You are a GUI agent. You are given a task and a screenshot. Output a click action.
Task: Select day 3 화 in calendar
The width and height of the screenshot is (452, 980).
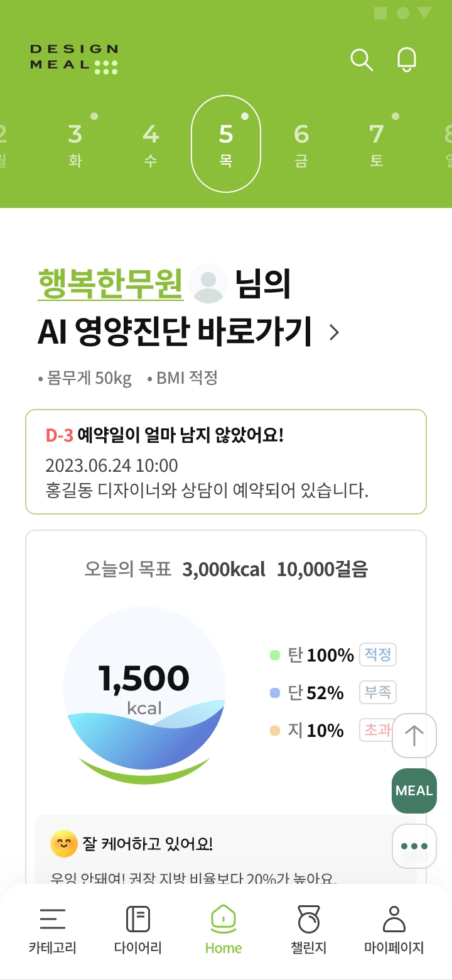click(75, 144)
